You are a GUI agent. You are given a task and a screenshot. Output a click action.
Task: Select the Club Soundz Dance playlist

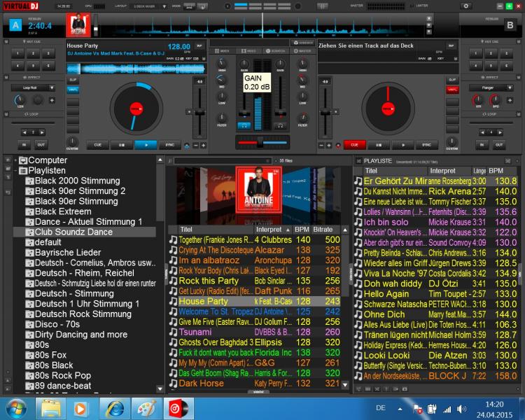pyautogui.click(x=73, y=232)
